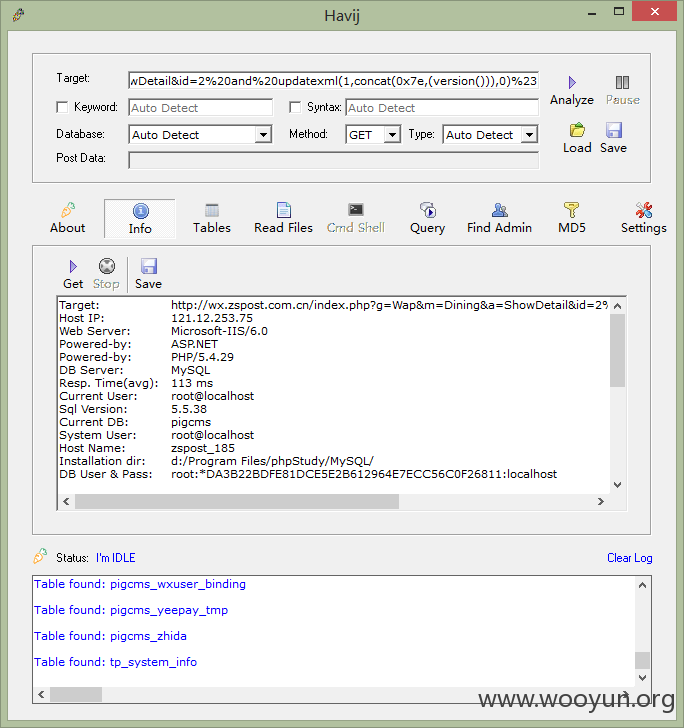The width and height of the screenshot is (684, 728).
Task: Click the Installation dir path value
Action: tap(272, 461)
